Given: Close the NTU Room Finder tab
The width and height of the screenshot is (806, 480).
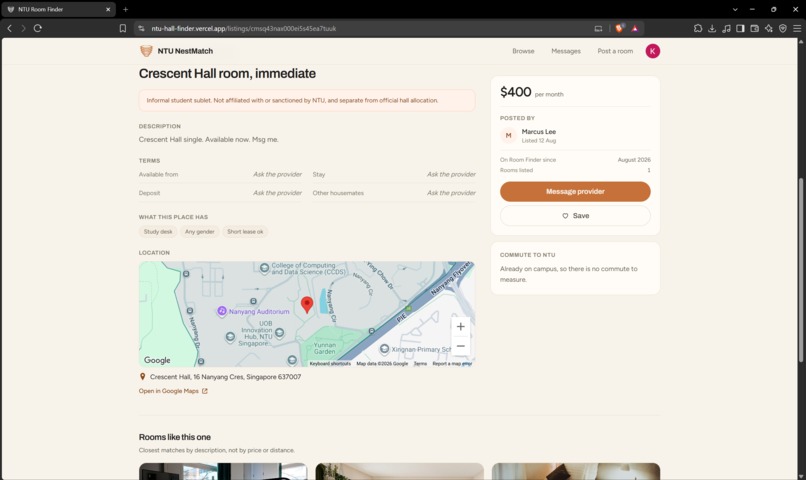Looking at the screenshot, I should point(108,9).
